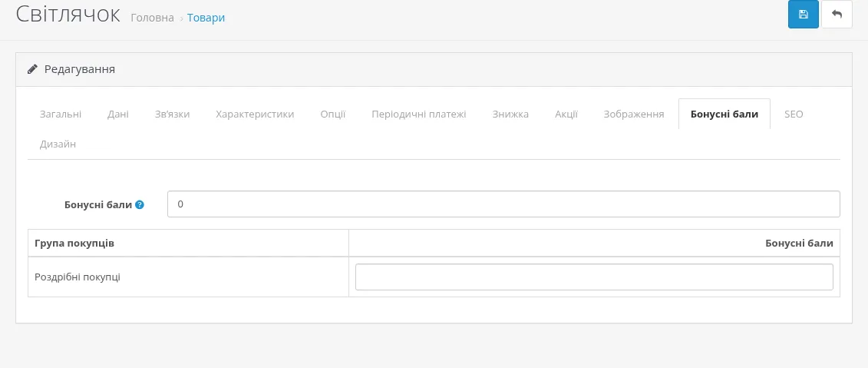This screenshot has width=868, height=368.
Task: Select the Характеристики tab
Action: tap(255, 114)
